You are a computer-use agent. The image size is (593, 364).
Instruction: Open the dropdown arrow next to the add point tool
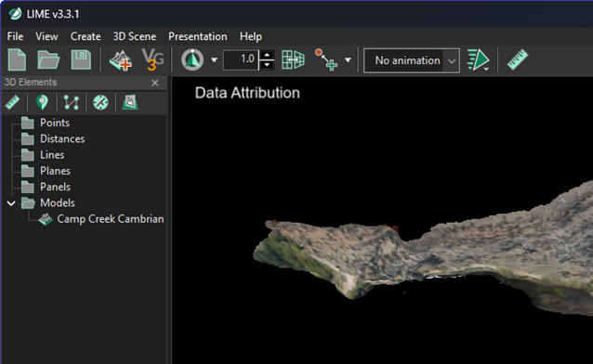tap(348, 59)
